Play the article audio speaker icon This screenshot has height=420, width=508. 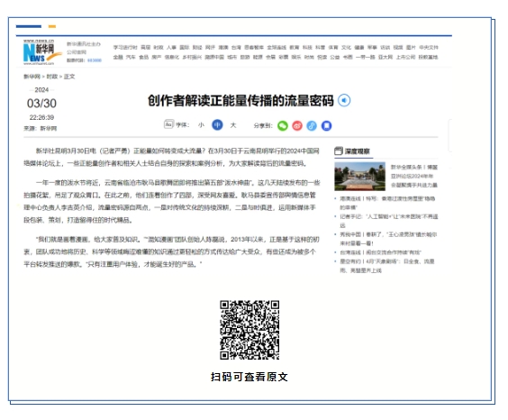tap(344, 100)
